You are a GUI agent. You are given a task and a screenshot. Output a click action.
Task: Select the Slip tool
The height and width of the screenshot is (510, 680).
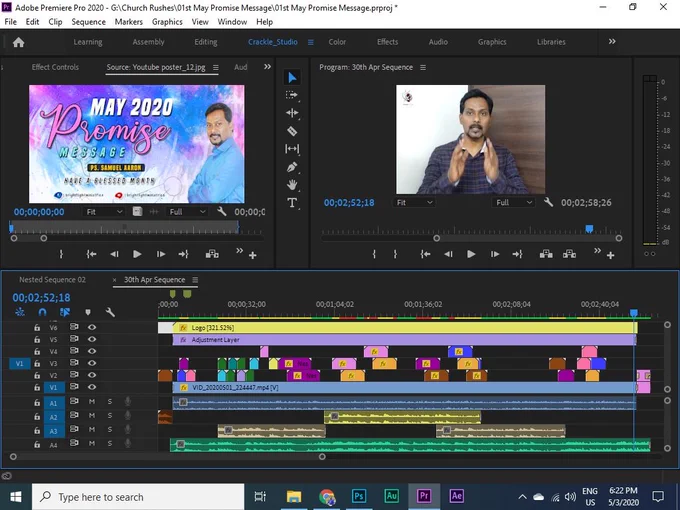pos(292,149)
